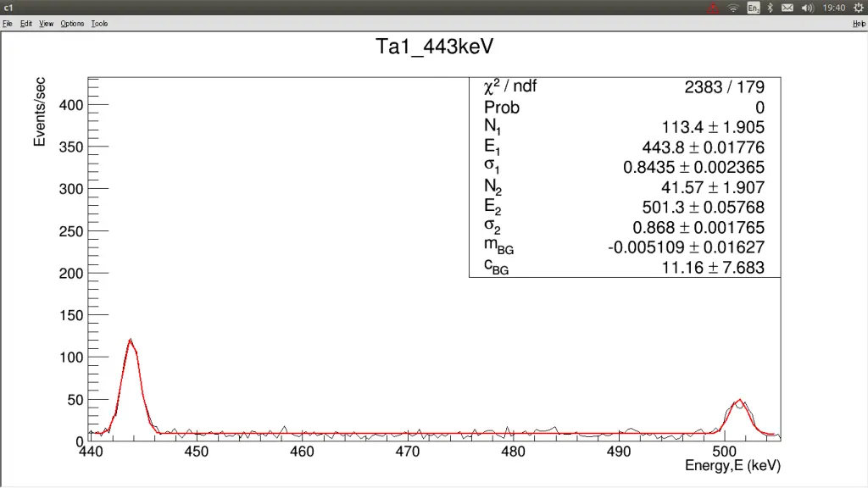The image size is (868, 488).
Task: Open the Tools menu
Action: tap(100, 24)
